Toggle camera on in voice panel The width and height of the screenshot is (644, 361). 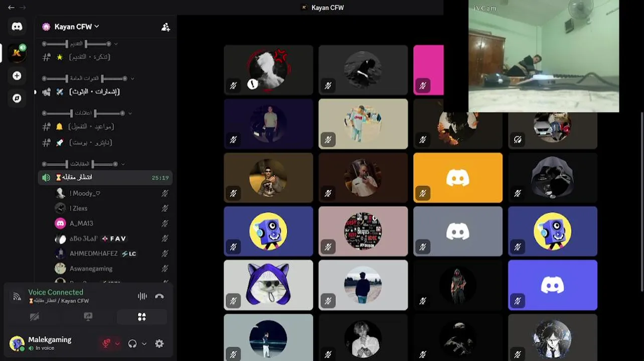35,317
